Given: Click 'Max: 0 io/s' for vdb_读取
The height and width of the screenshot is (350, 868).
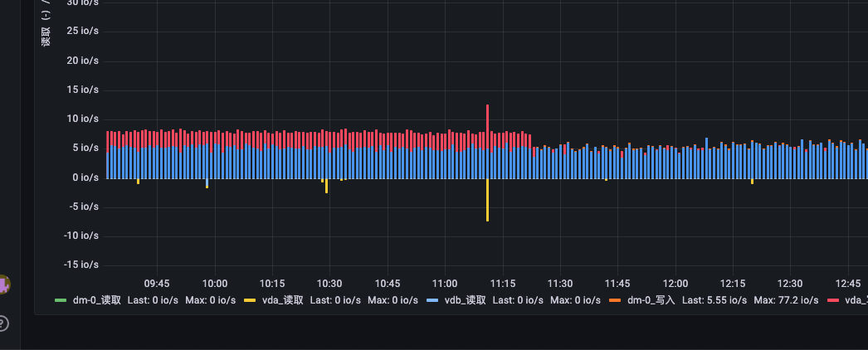Looking at the screenshot, I should click(575, 300).
